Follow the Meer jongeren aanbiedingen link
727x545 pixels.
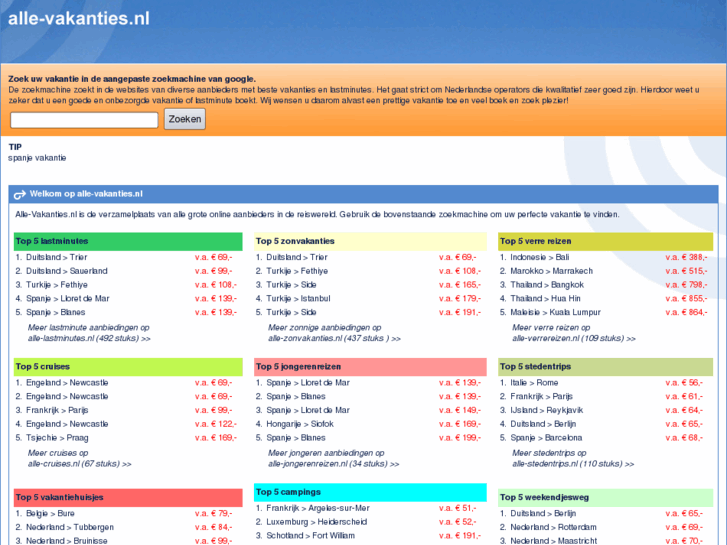click(333, 459)
